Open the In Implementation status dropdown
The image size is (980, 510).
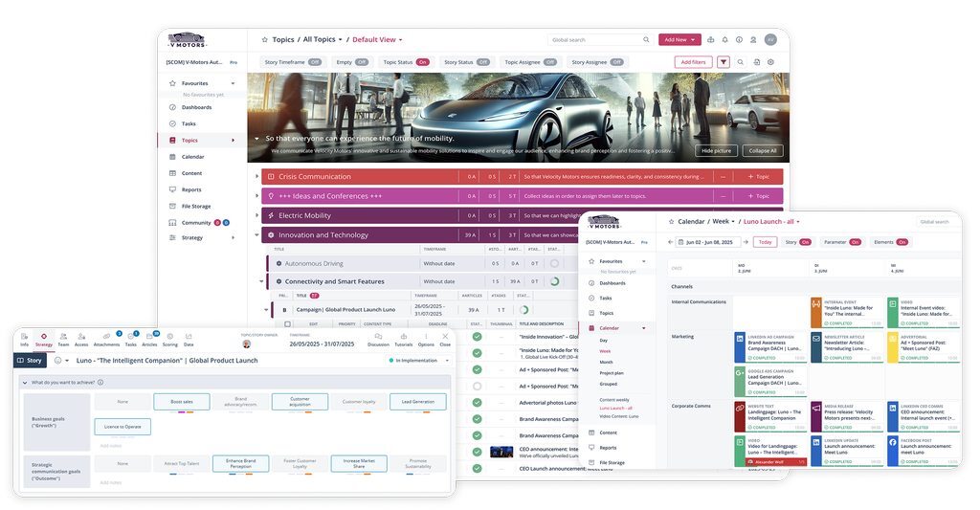coord(419,361)
